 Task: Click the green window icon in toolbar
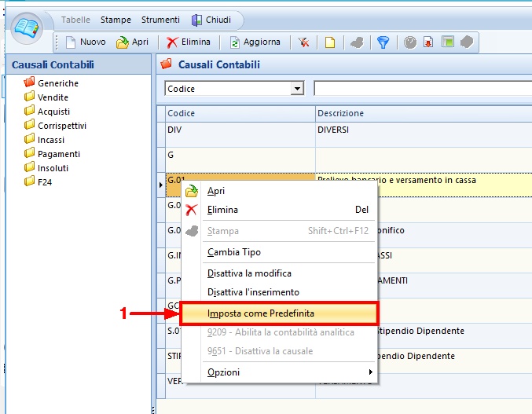click(x=447, y=42)
